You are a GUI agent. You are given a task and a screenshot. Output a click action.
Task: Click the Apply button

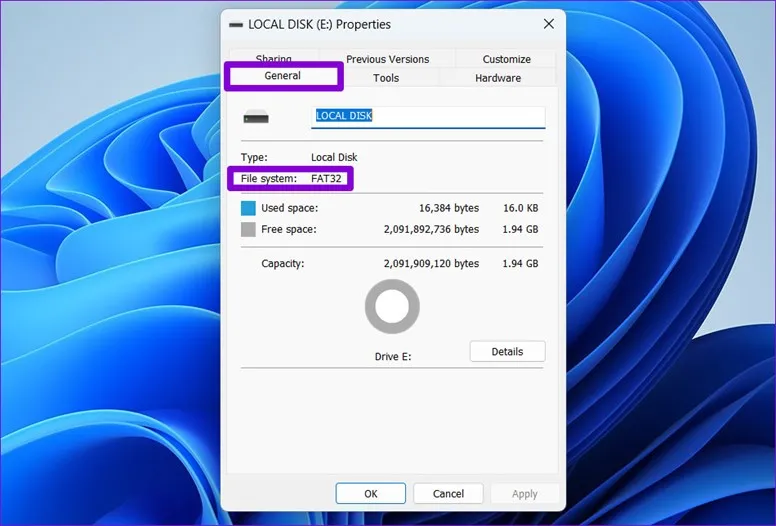(x=524, y=493)
